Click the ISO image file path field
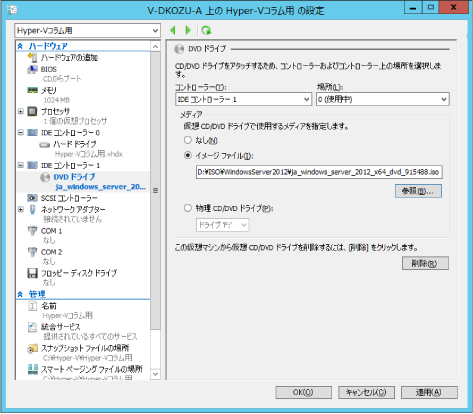 [x=319, y=172]
